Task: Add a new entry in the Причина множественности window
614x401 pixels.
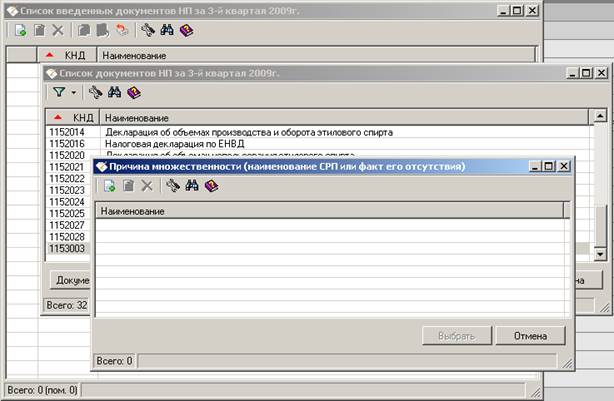Action: click(x=110, y=186)
